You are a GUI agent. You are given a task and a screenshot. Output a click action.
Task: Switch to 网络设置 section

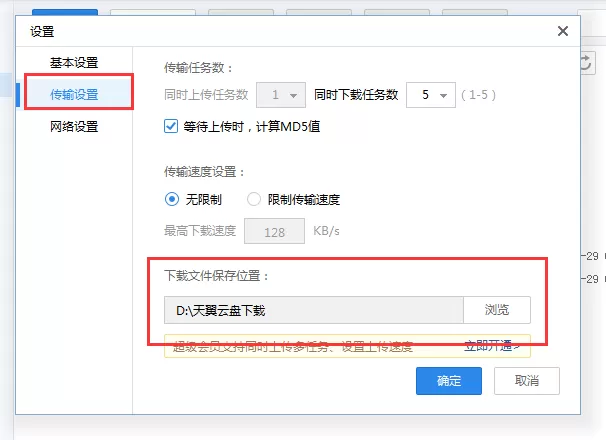coord(74,126)
